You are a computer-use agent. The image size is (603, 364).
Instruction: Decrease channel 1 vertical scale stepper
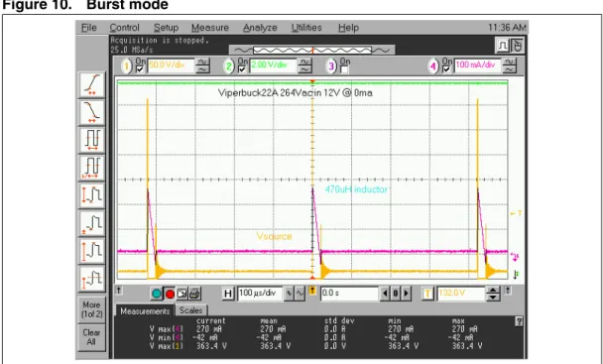[202, 69]
